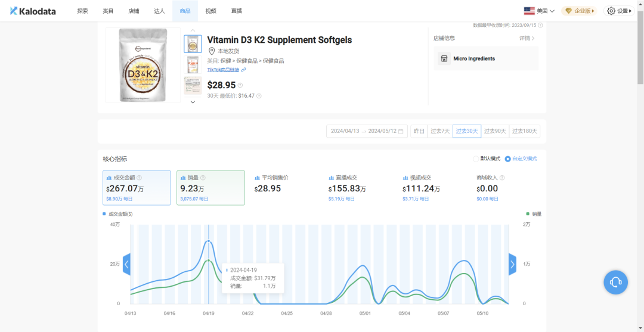This screenshot has width=644, height=332.
Task: Click help icon beside 商城收入
Action: coord(502,178)
